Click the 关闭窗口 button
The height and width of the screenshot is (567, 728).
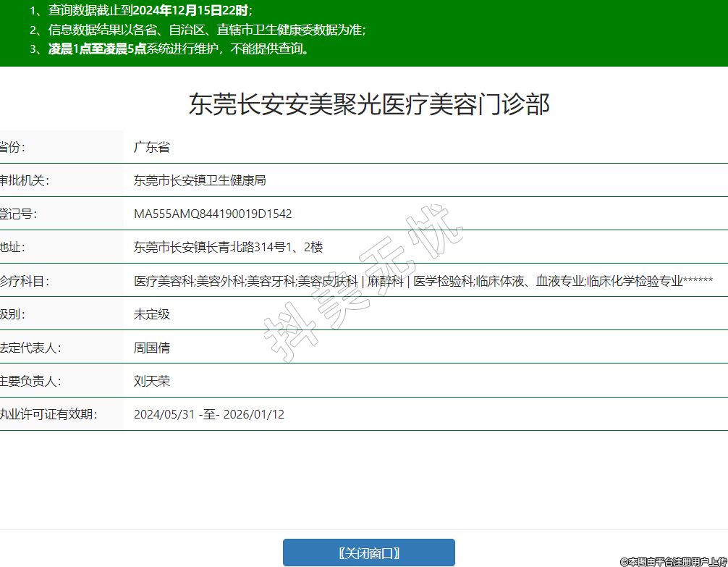click(368, 553)
